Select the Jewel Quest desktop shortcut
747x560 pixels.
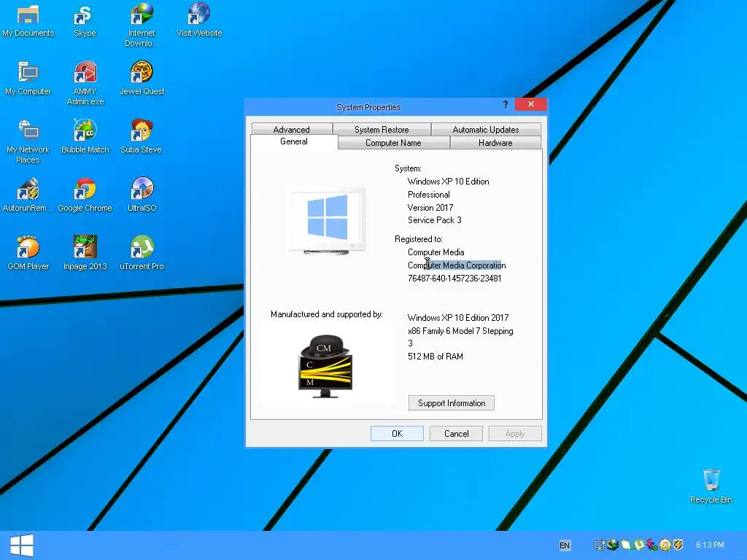142,79
